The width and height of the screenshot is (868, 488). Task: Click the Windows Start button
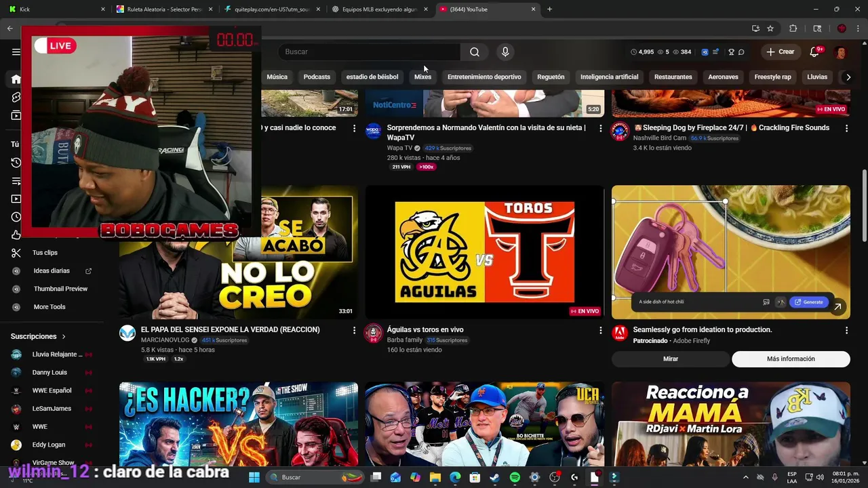pyautogui.click(x=254, y=477)
